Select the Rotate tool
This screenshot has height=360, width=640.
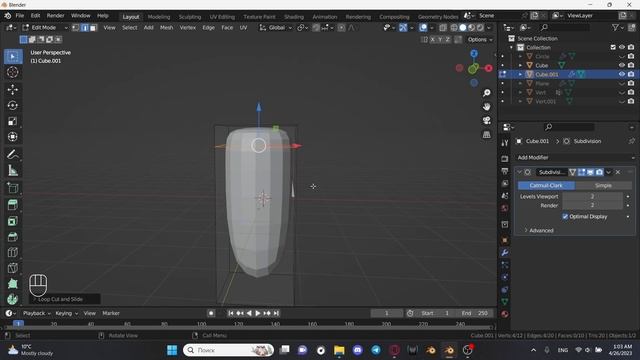[13, 105]
